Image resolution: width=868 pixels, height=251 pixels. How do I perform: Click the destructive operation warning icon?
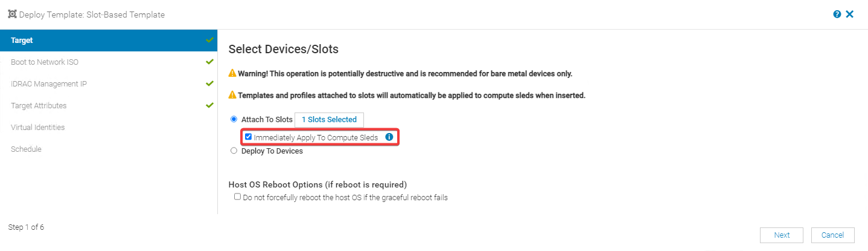(232, 74)
